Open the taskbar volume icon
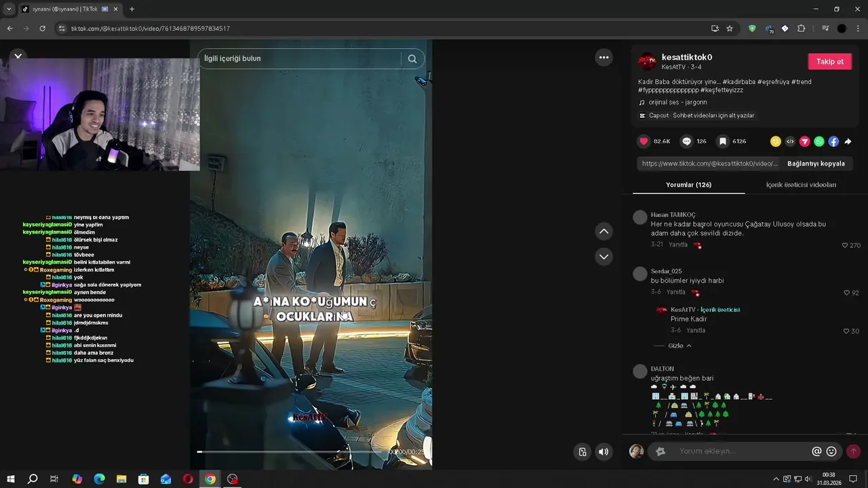 point(808,479)
